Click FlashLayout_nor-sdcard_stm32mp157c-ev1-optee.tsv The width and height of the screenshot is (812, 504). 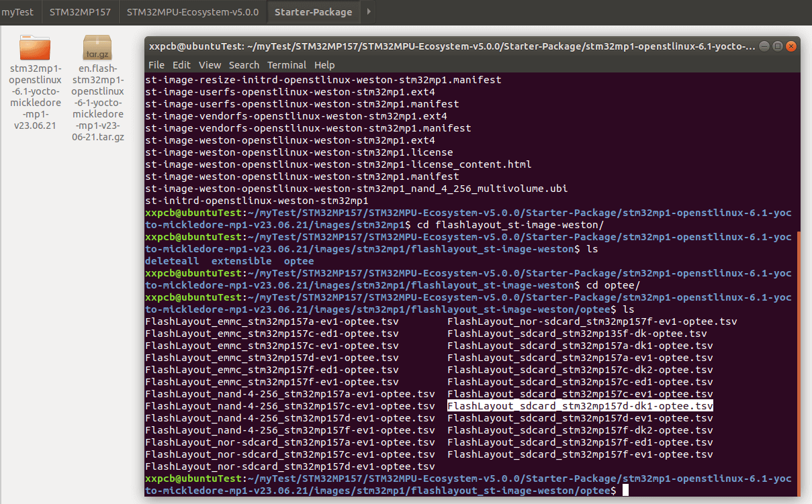tap(290, 454)
